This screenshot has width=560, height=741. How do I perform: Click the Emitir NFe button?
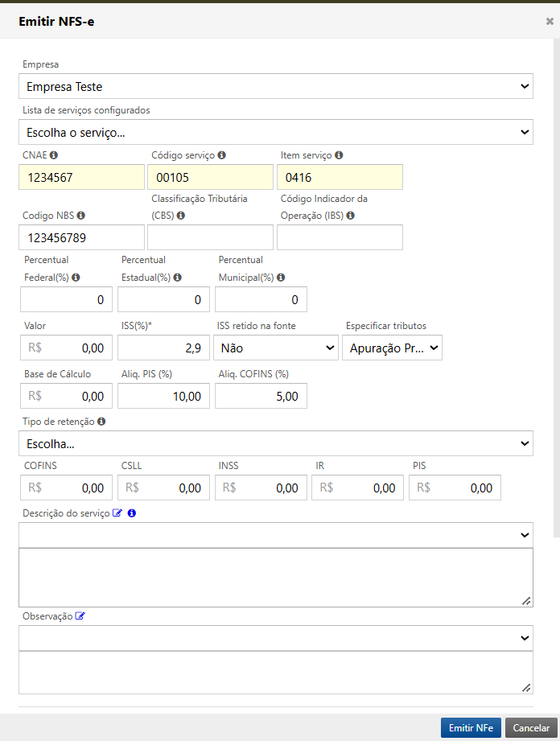tap(471, 728)
